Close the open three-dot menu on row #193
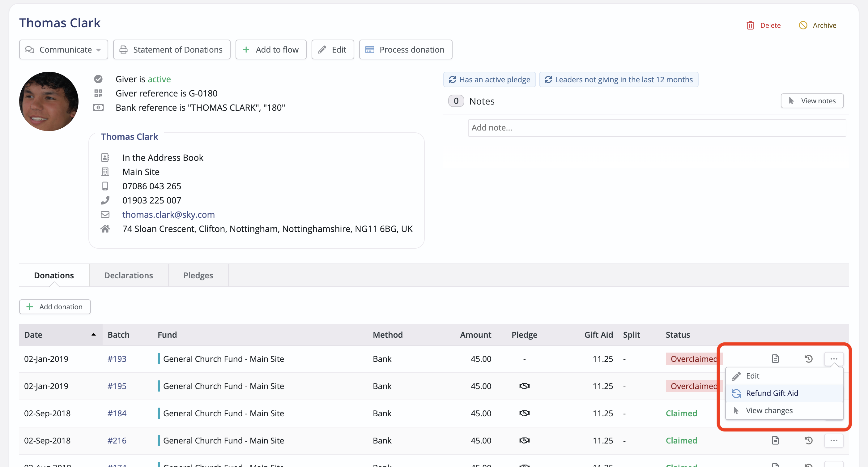 coord(834,359)
